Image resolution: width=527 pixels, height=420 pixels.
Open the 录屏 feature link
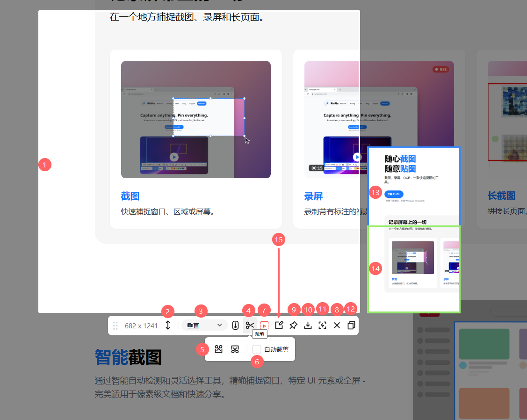point(314,196)
